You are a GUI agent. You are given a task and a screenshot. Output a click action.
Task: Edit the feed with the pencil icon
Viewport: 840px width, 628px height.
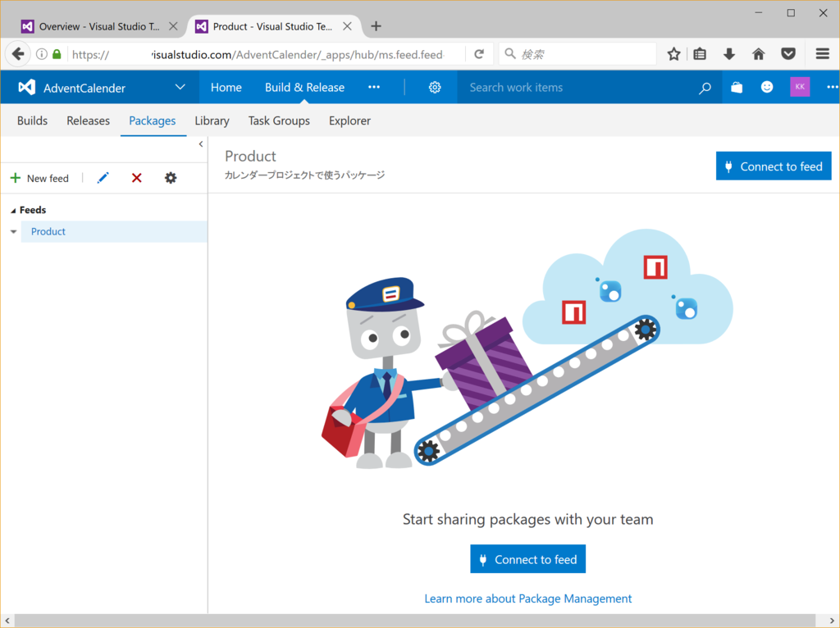tap(103, 178)
